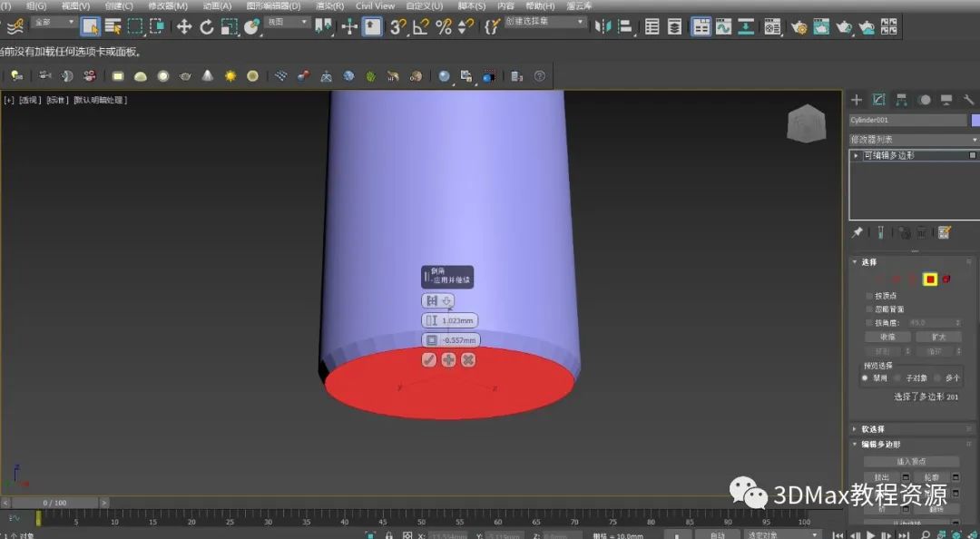Enable the 忽略背面 checkbox
The image size is (980, 539).
click(x=868, y=309)
